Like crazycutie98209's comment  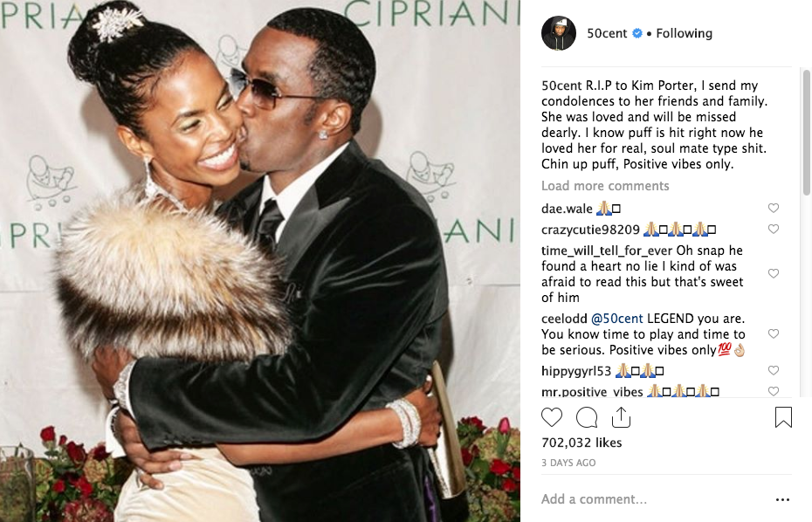pyautogui.click(x=774, y=229)
